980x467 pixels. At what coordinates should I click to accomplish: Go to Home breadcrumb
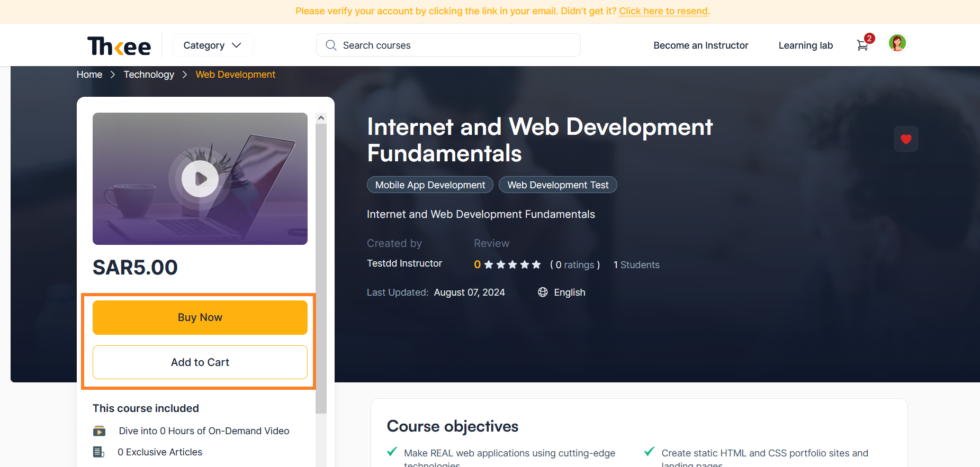click(89, 75)
